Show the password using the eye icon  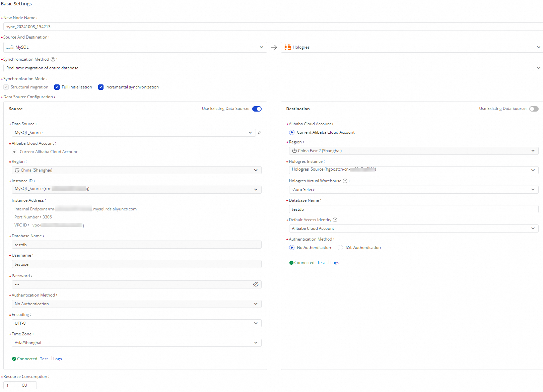(256, 284)
